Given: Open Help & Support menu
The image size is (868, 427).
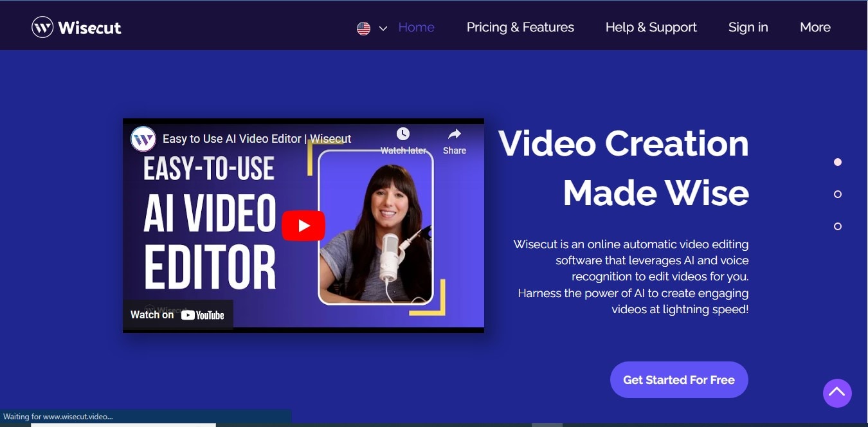Looking at the screenshot, I should (651, 27).
